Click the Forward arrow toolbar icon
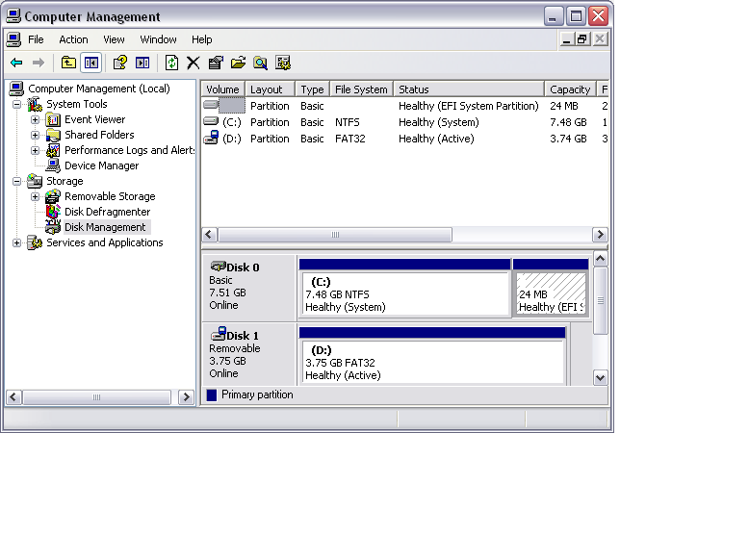 tap(39, 63)
